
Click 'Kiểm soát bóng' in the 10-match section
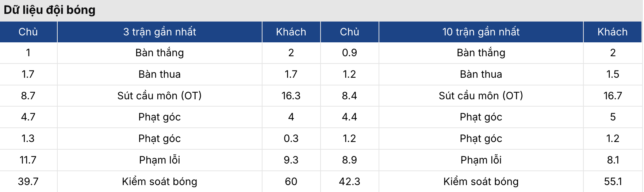[x=481, y=181]
